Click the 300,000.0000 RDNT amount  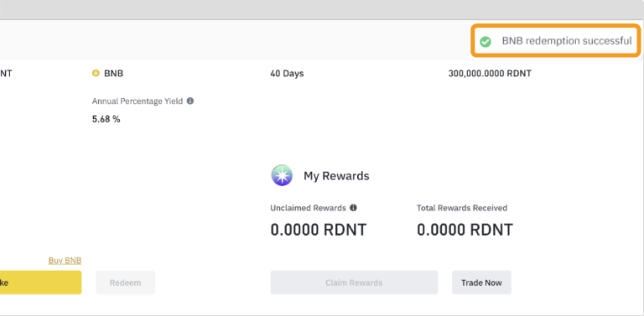pos(490,74)
